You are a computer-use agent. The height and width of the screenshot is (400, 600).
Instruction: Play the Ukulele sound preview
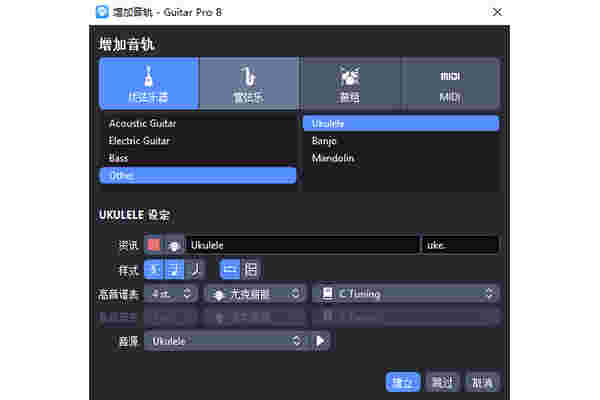(320, 341)
